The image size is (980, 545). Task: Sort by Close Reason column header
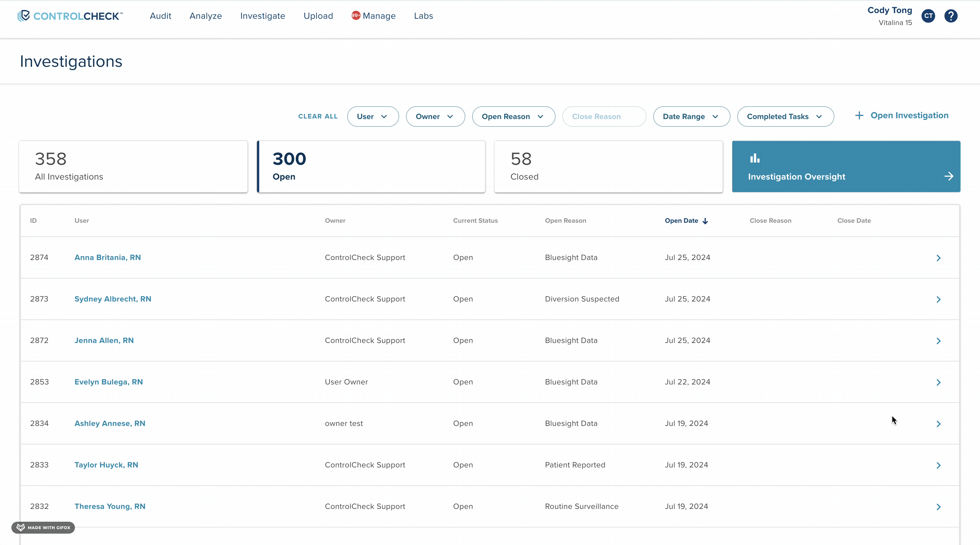[770, 221]
